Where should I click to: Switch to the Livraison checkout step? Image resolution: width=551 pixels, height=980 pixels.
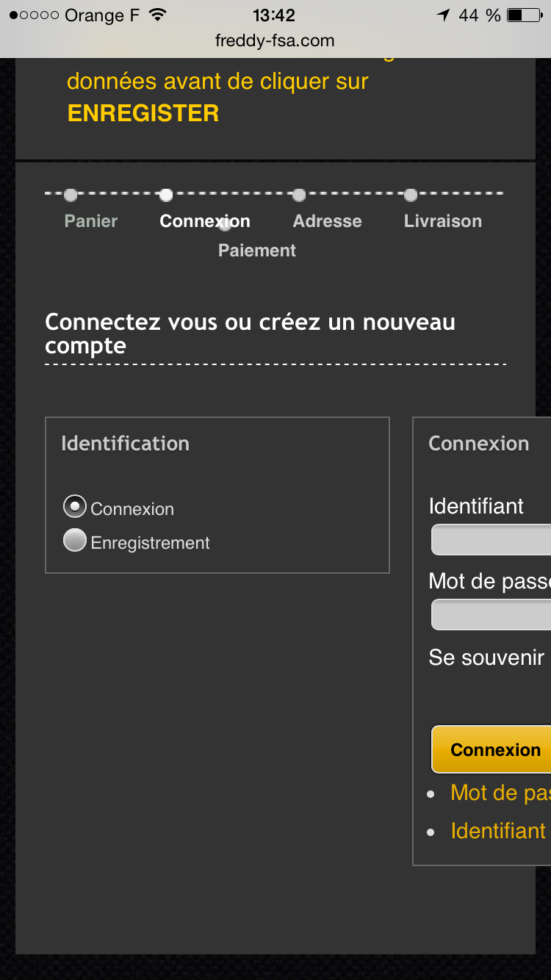[442, 221]
